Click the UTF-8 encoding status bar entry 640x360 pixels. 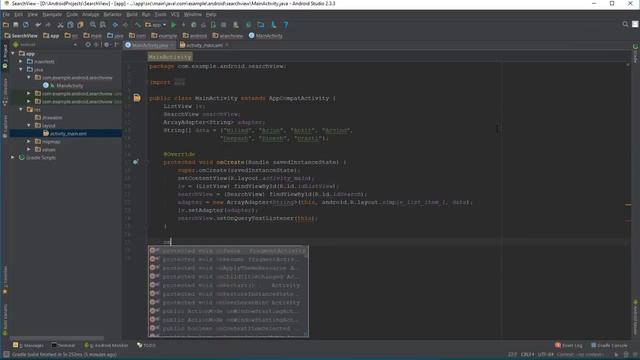point(546,355)
